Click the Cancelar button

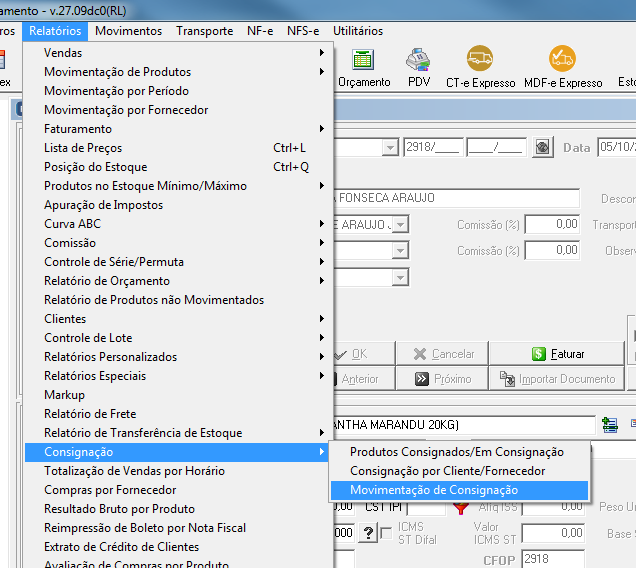tap(443, 354)
